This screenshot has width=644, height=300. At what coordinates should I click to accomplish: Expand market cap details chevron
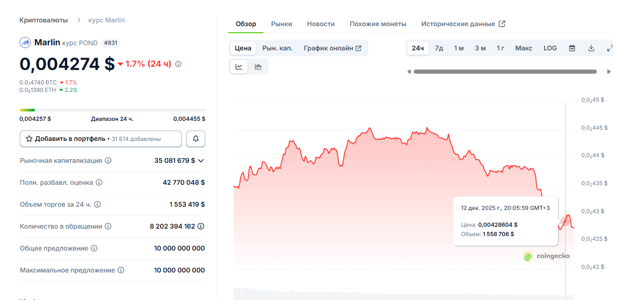pyautogui.click(x=201, y=160)
